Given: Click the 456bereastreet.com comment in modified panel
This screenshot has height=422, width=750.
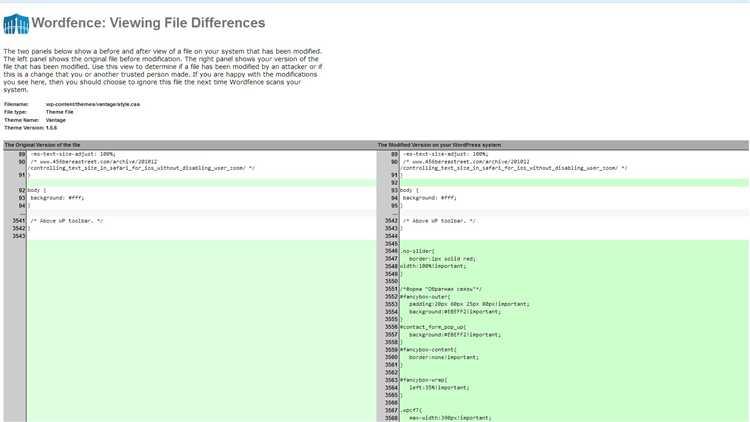Looking at the screenshot, I should click(x=514, y=165).
